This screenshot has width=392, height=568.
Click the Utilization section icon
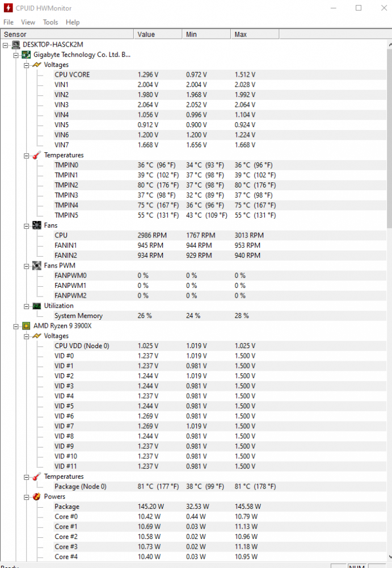pos(36,306)
